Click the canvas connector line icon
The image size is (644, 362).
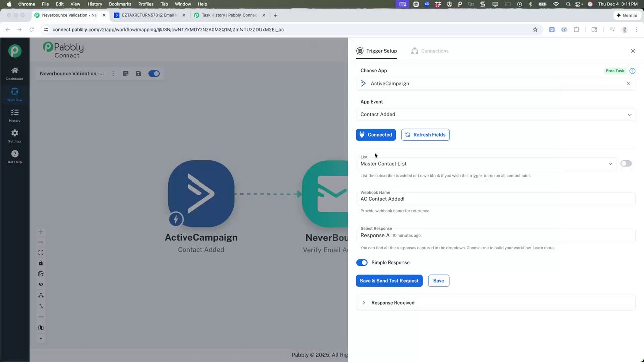tap(41, 306)
